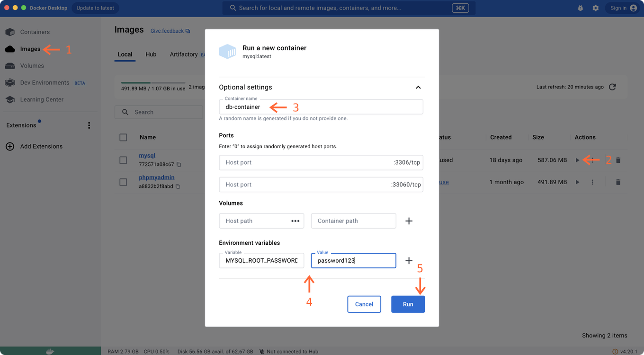Check the mysql image checkbox
Viewport: 644px width, 355px height.
[123, 160]
